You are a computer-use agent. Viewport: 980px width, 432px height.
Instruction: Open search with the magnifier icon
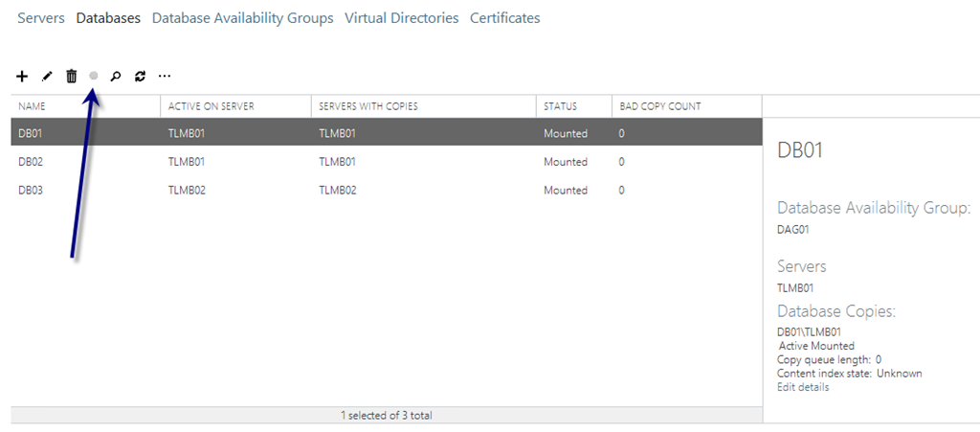(x=115, y=77)
